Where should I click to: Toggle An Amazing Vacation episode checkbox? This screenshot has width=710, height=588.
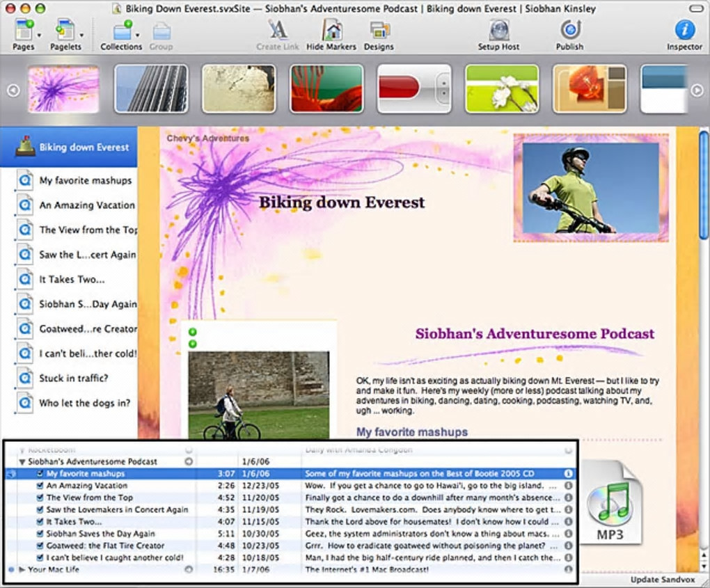[40, 485]
